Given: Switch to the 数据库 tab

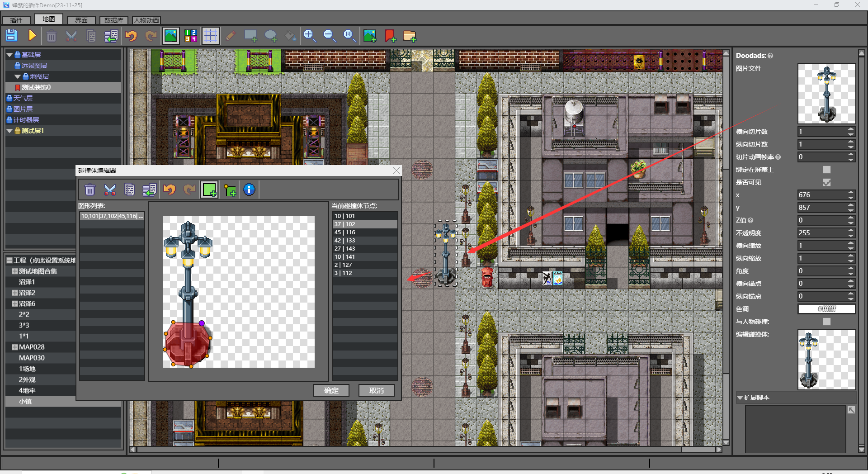Looking at the screenshot, I should click(x=114, y=20).
